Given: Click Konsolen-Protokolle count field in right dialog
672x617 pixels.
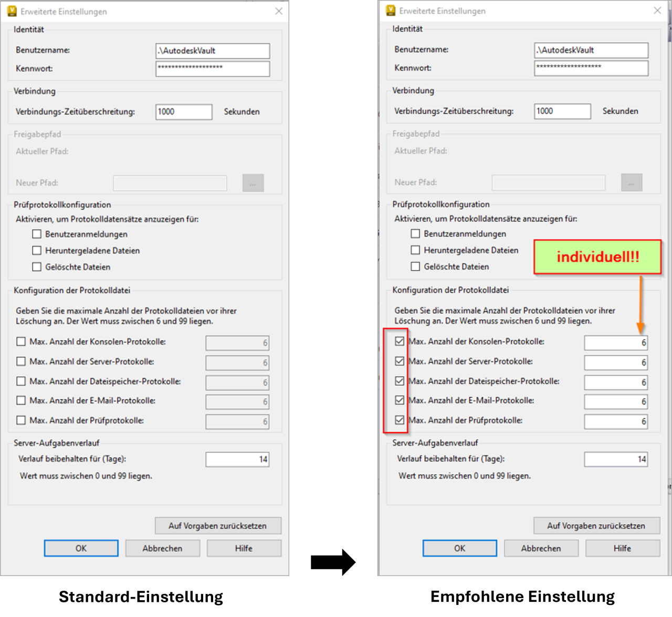Looking at the screenshot, I should (616, 343).
